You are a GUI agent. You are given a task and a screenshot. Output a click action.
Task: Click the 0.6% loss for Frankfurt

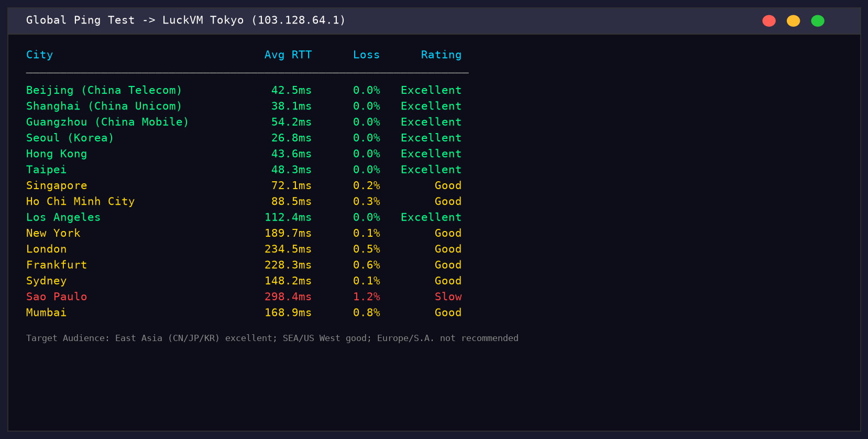point(367,265)
